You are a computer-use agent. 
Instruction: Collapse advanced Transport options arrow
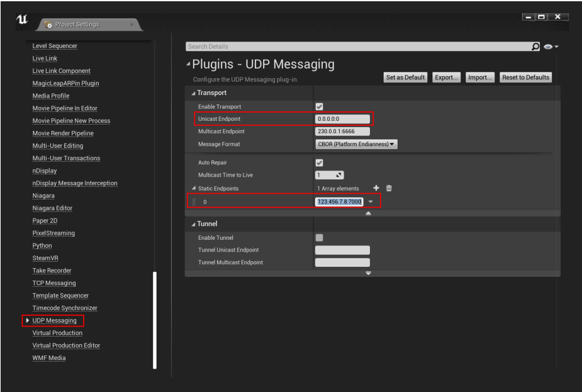(x=368, y=213)
